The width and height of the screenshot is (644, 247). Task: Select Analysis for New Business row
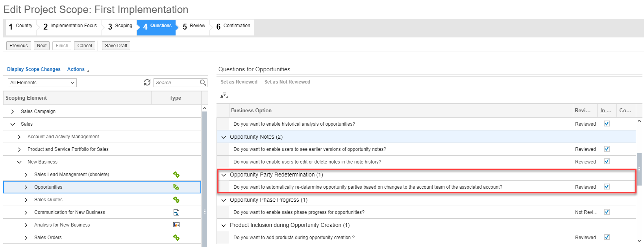pos(102,225)
